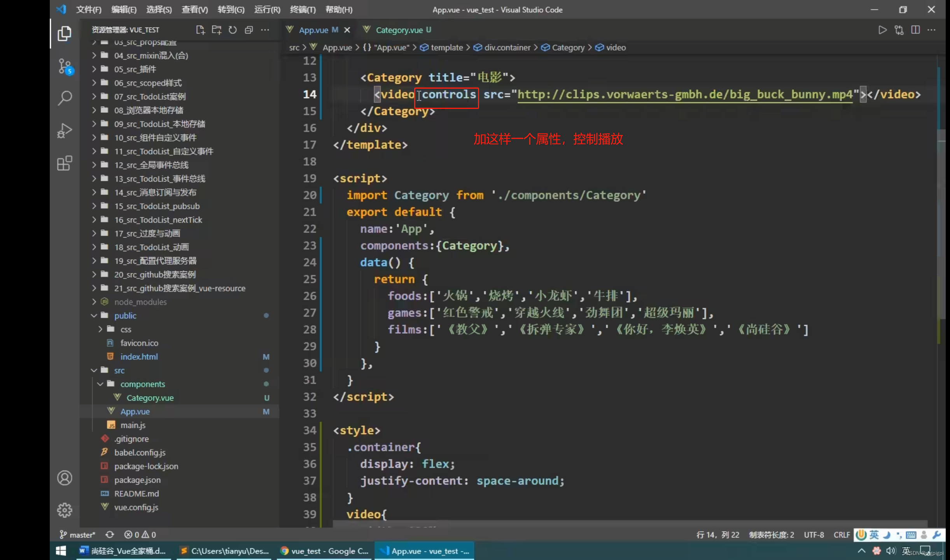Collapse all folders in explorer

click(249, 30)
